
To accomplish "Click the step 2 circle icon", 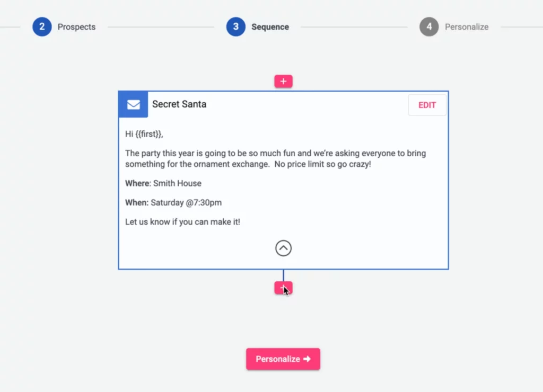I will point(42,26).
